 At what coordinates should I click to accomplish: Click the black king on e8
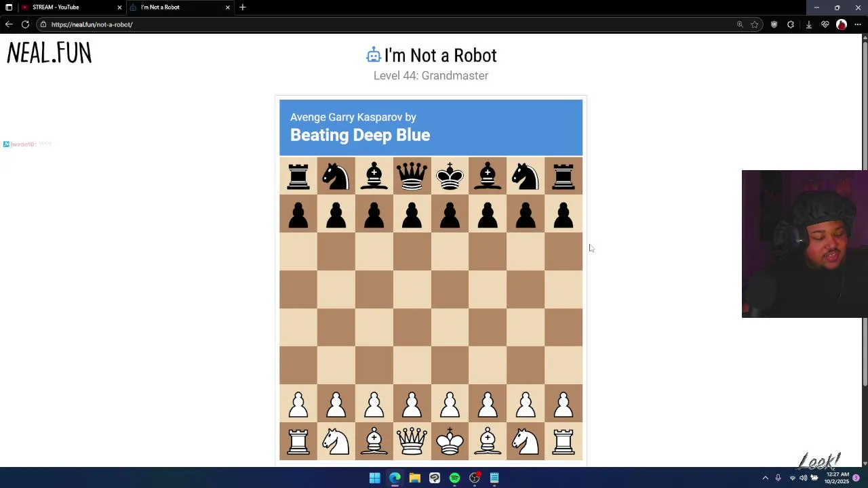click(x=450, y=176)
